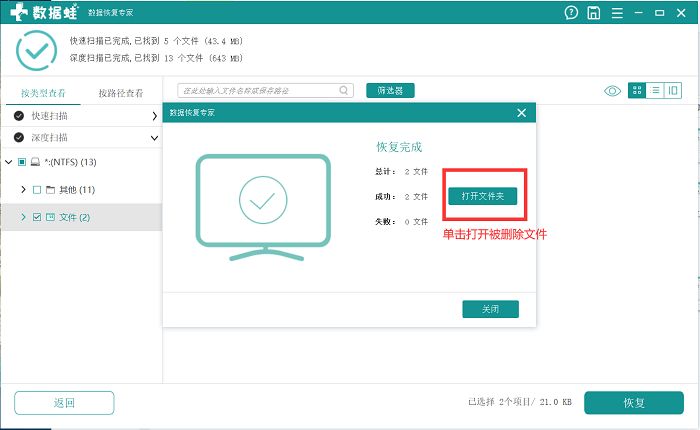
Task: Switch to detail column view icon
Action: (673, 91)
